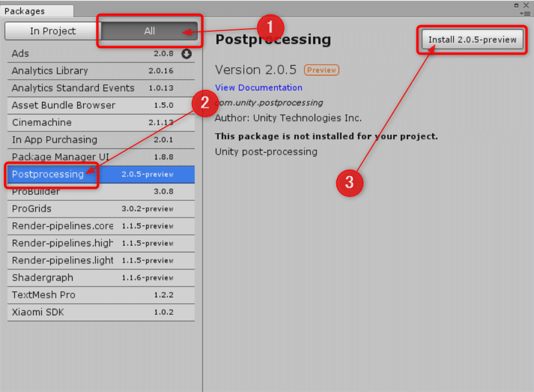Select the TextMesh Pro package
534x392 pixels.
[x=101, y=294]
